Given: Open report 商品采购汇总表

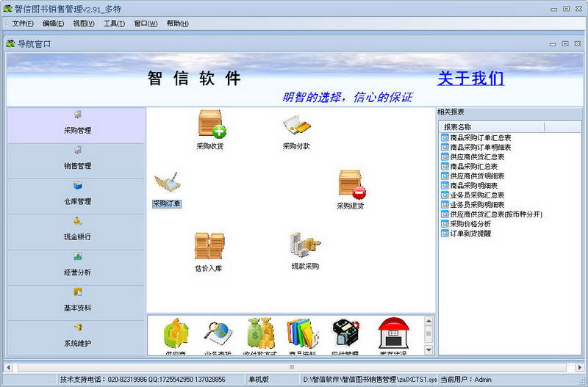Looking at the screenshot, I should 470,167.
